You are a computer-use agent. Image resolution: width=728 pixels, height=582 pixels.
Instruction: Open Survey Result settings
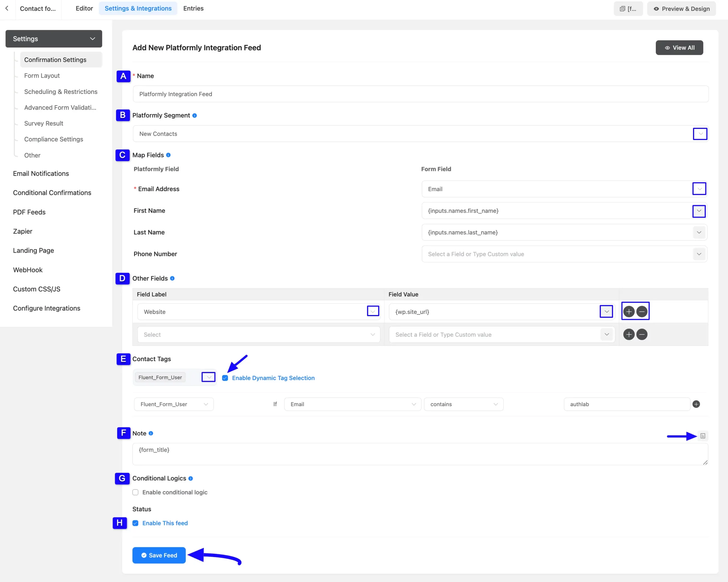point(44,123)
